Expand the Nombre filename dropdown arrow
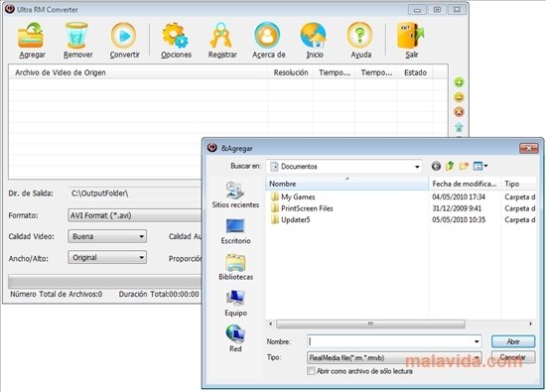The image size is (546, 392). point(477,341)
